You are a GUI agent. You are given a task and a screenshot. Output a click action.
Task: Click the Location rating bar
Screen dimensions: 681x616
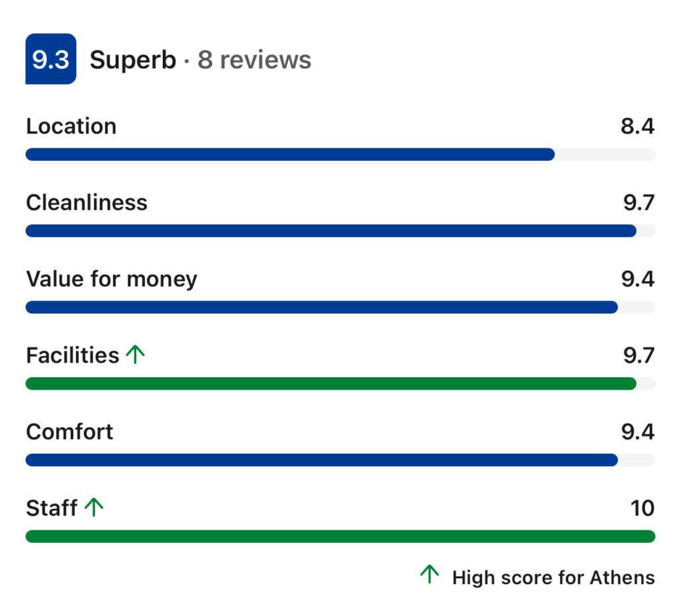(x=340, y=154)
